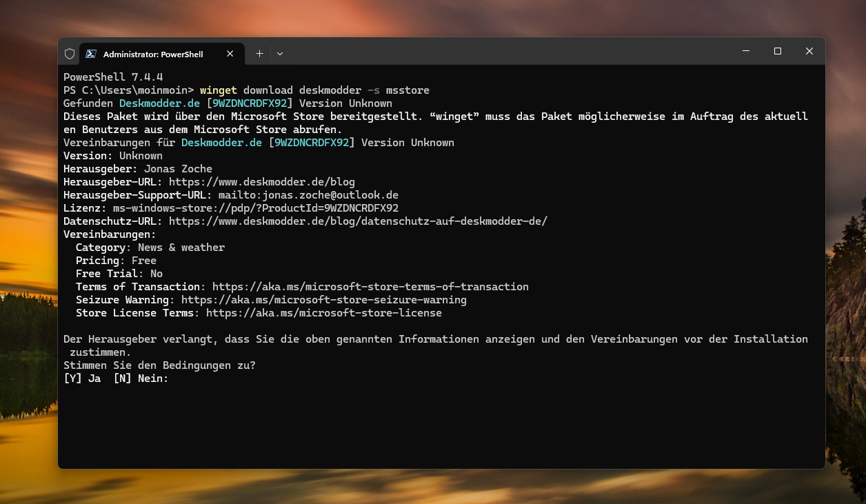Click the mailto:jonas.zoche@outlook.de support URL

(309, 195)
